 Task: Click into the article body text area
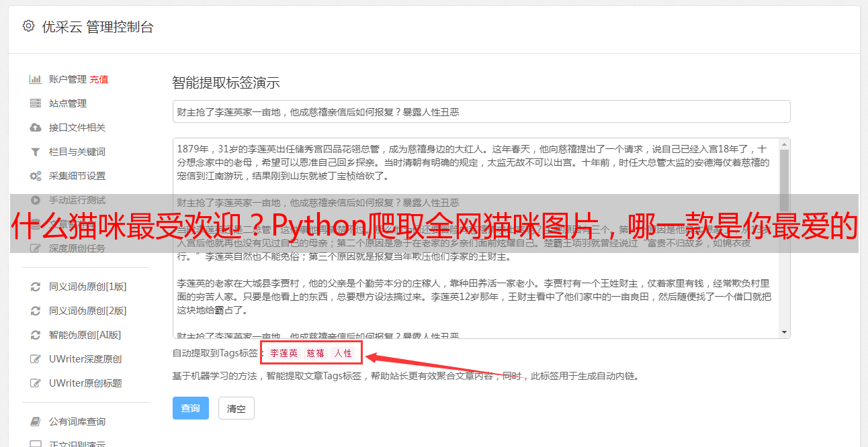[476, 238]
